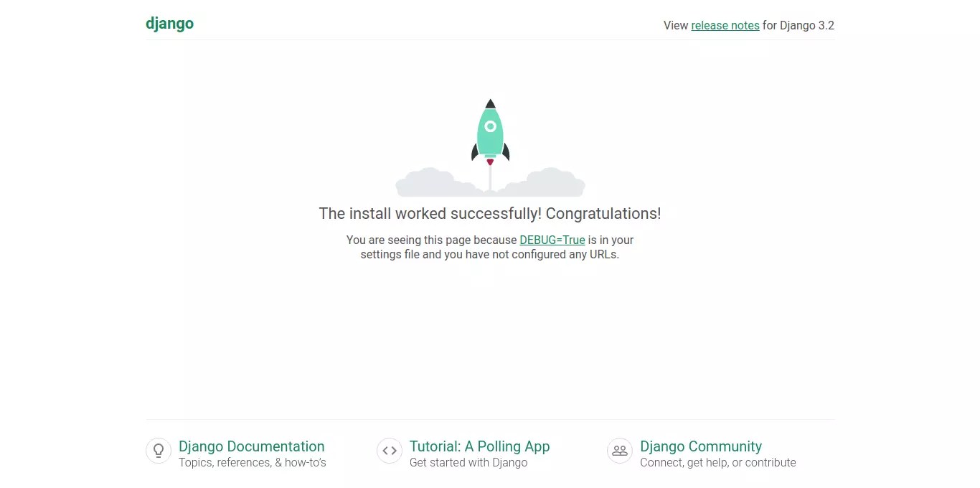This screenshot has width=980, height=488.
Task: Follow the DEBUG=True settings link
Action: click(552, 240)
